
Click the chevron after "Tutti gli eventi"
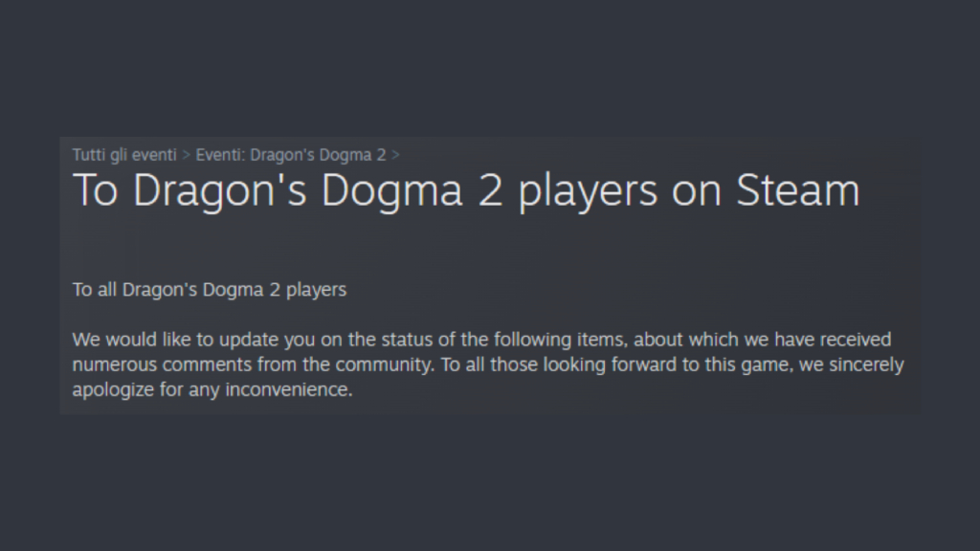187,154
